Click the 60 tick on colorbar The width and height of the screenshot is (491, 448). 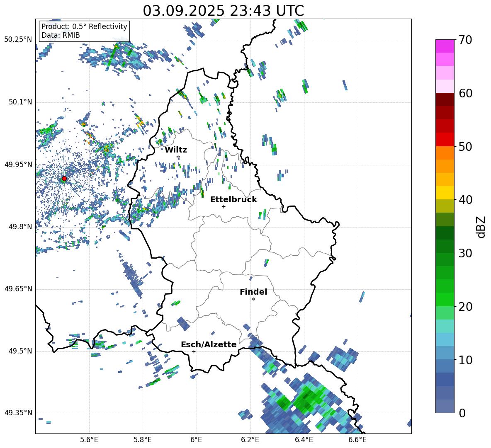tap(465, 93)
